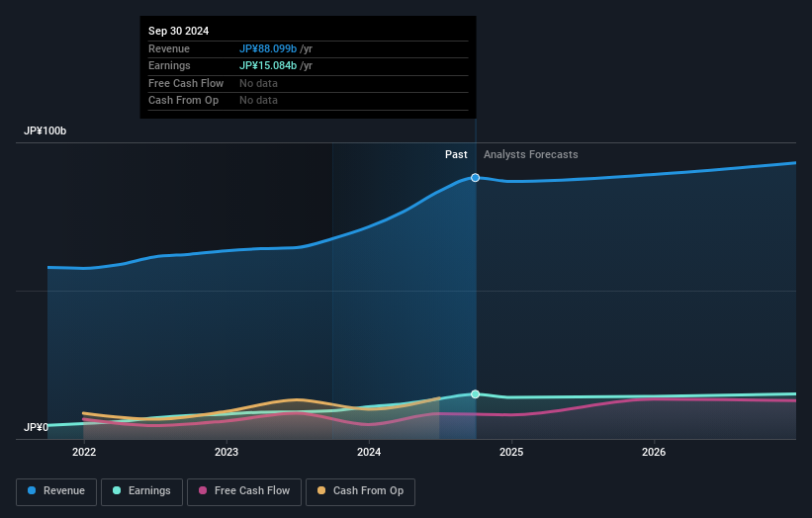Click the JP¥88.099b revenue value

pyautogui.click(x=268, y=48)
